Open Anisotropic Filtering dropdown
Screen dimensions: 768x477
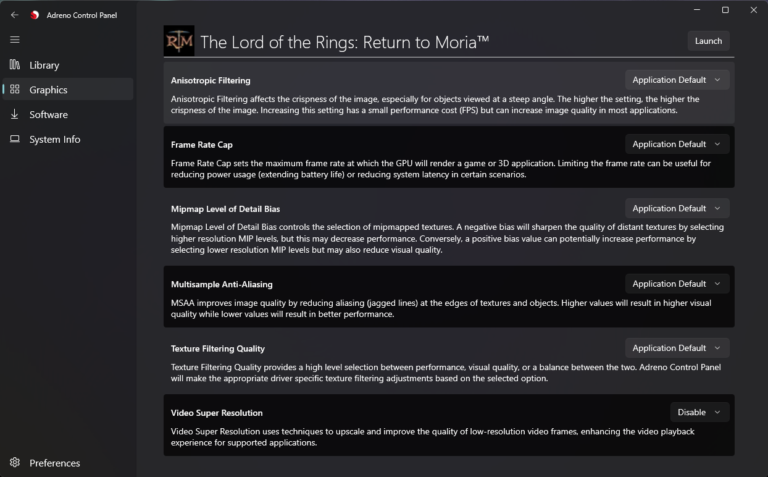tap(677, 80)
